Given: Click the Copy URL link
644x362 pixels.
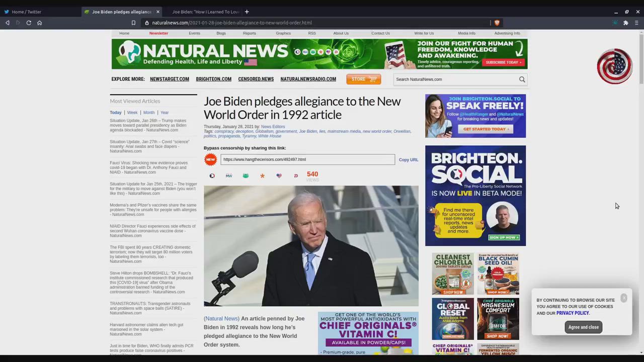Looking at the screenshot, I should [x=408, y=160].
